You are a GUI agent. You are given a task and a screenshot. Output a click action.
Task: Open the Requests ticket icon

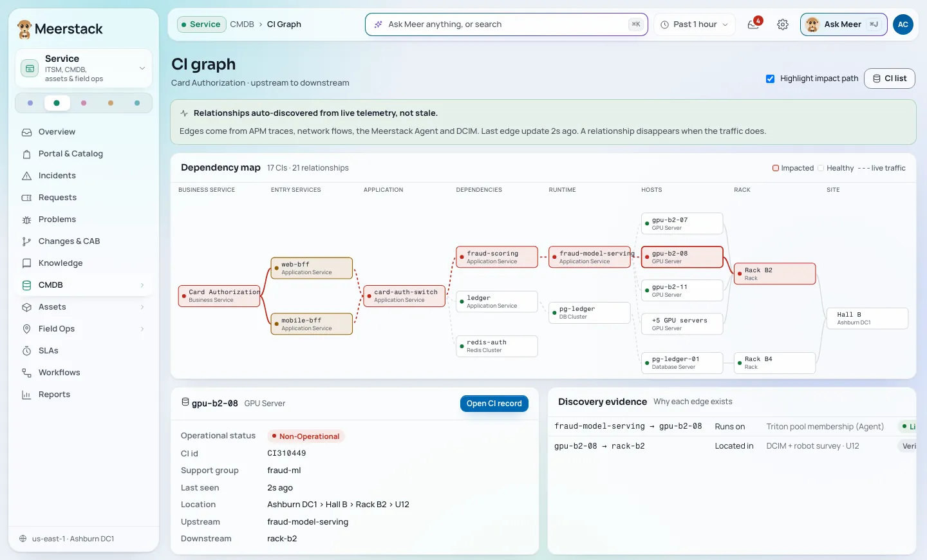(x=26, y=198)
